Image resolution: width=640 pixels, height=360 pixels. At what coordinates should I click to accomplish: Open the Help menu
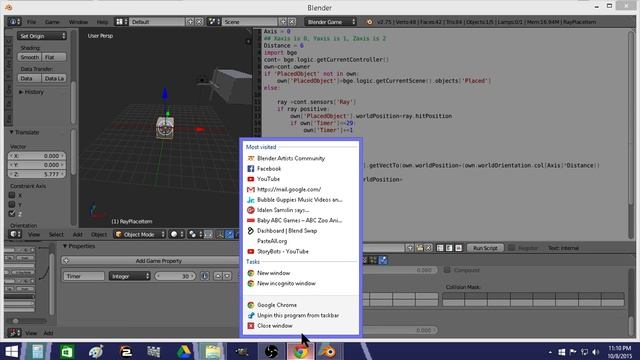(x=102, y=22)
